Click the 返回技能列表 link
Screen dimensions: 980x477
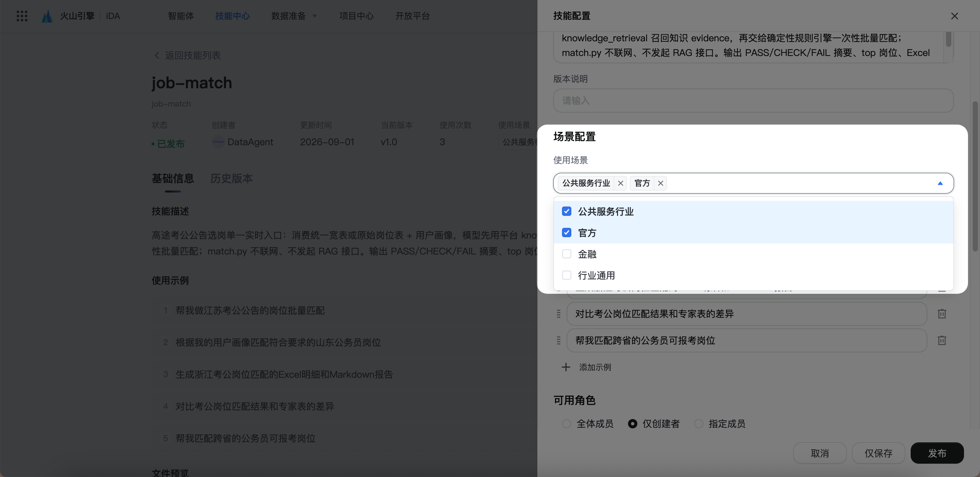[x=193, y=55]
